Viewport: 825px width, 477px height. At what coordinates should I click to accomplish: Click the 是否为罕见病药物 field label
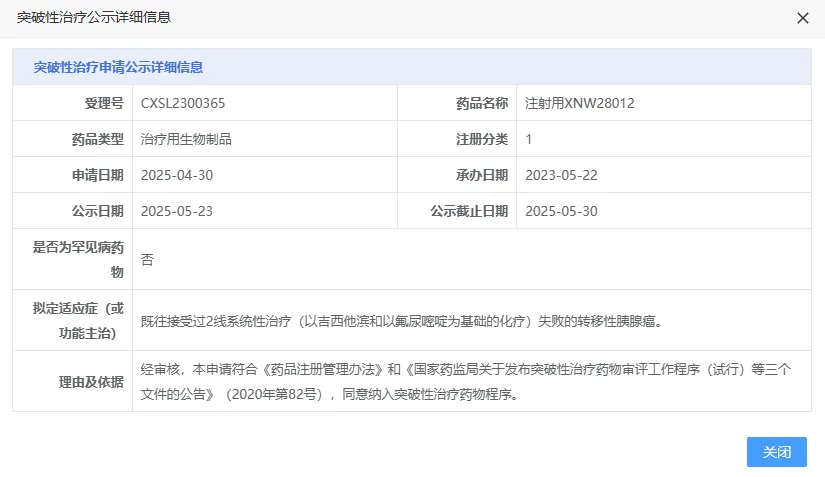tap(79, 259)
